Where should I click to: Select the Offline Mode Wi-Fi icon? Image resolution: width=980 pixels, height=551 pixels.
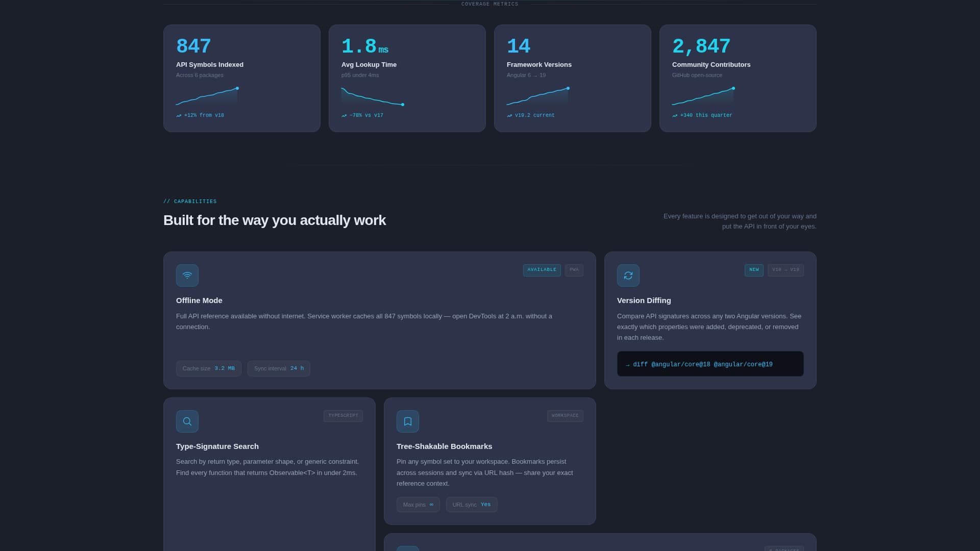187,275
